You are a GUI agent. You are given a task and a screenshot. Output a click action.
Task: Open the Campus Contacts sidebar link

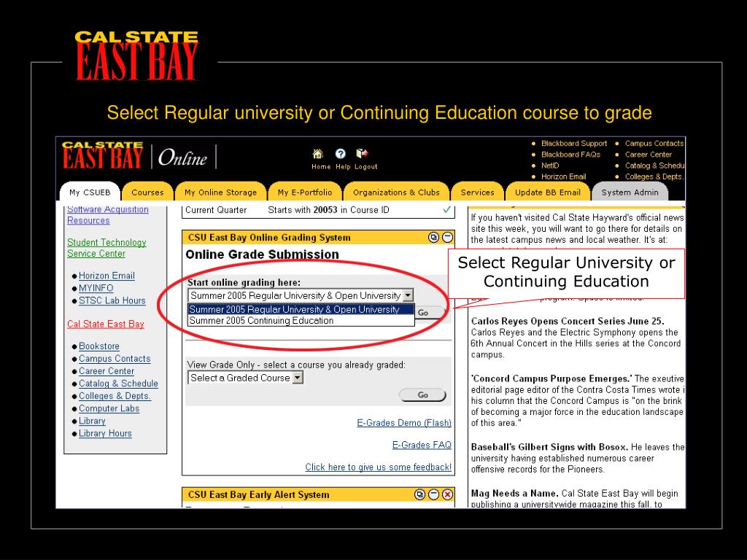[x=115, y=359]
